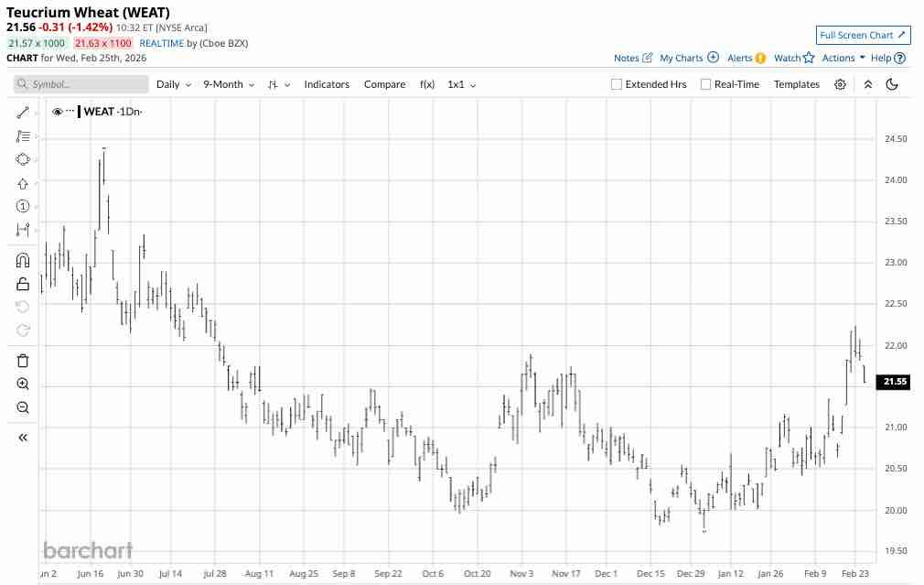Viewport: 924px width, 585px height.
Task: Collapse the chart header double chevron
Action: point(868,84)
